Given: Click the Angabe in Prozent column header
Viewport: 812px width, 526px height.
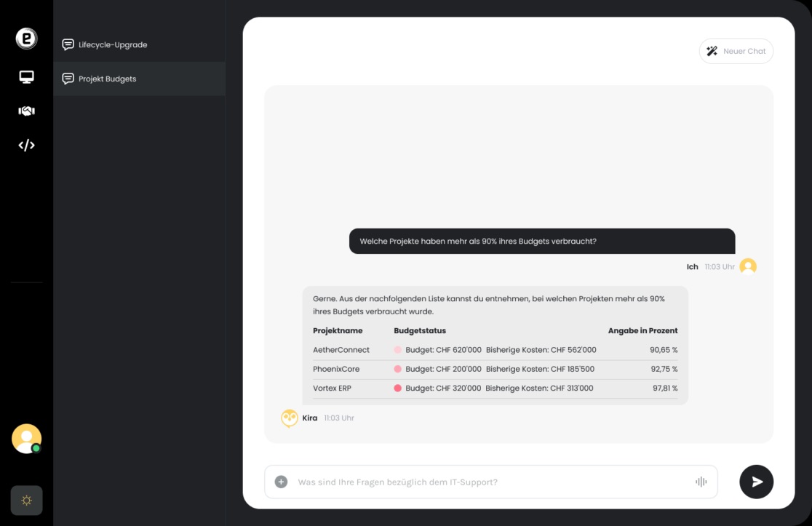Looking at the screenshot, I should coord(642,331).
